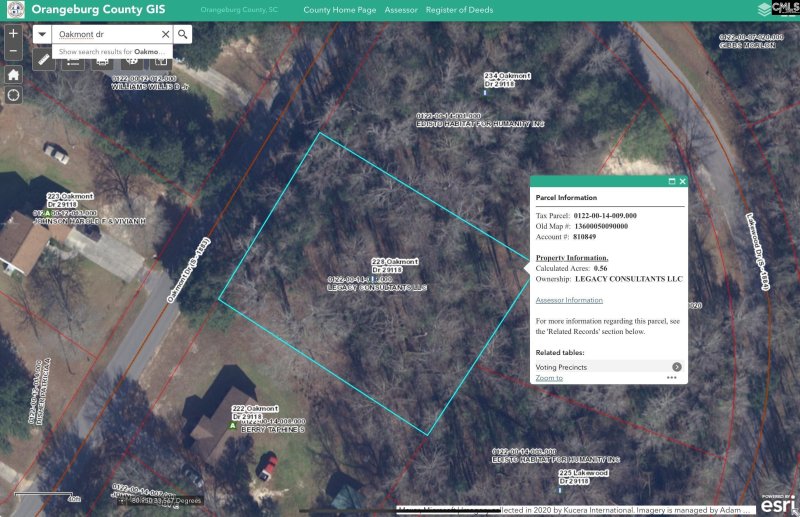Open the County Home Page link

click(x=338, y=9)
